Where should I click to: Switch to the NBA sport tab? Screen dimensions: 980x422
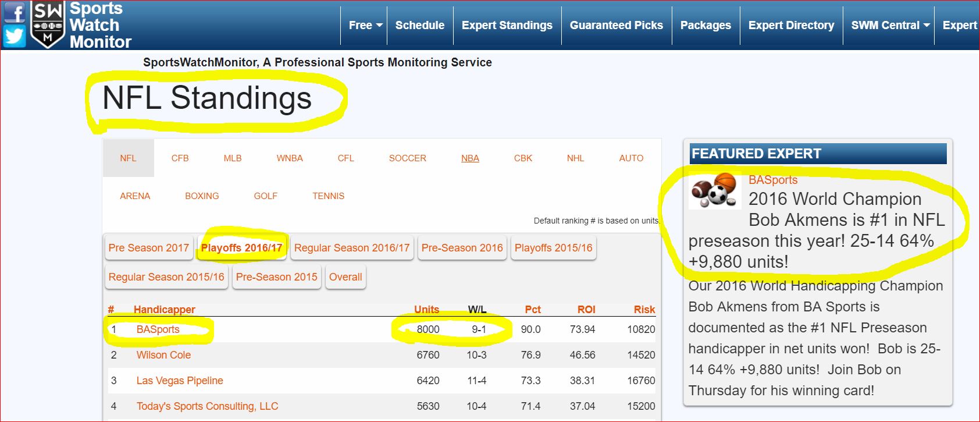[470, 158]
